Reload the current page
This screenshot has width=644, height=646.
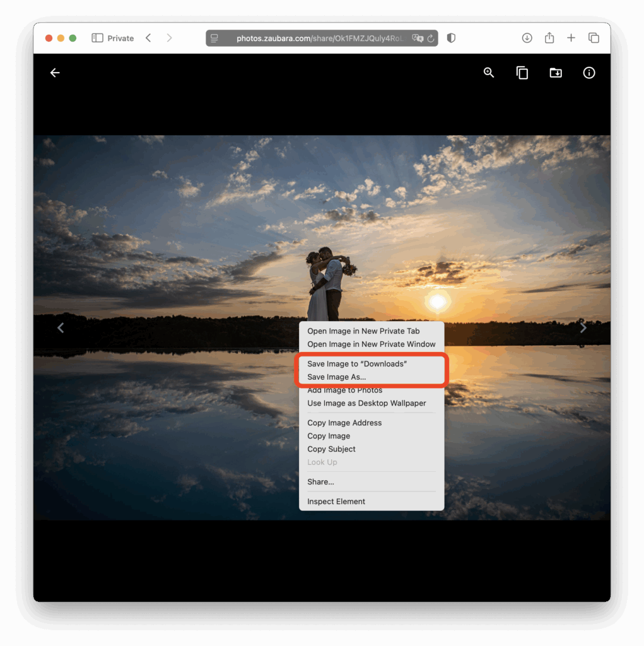point(431,38)
